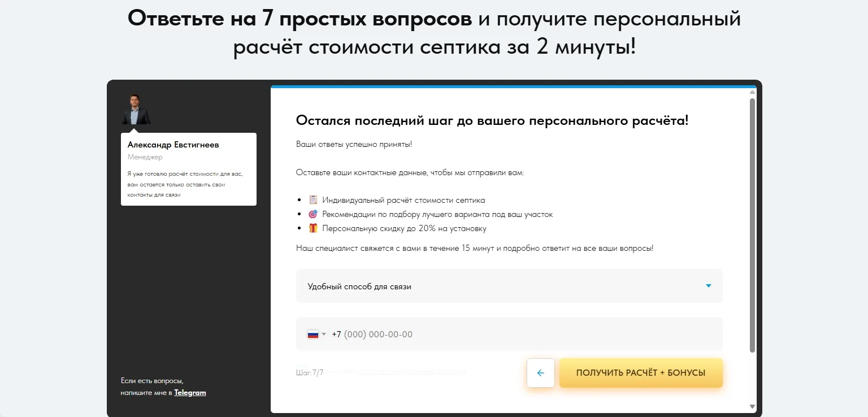Click the "Персональную скидку до 20%" bullet
This screenshot has width=868, height=417.
[x=404, y=229]
